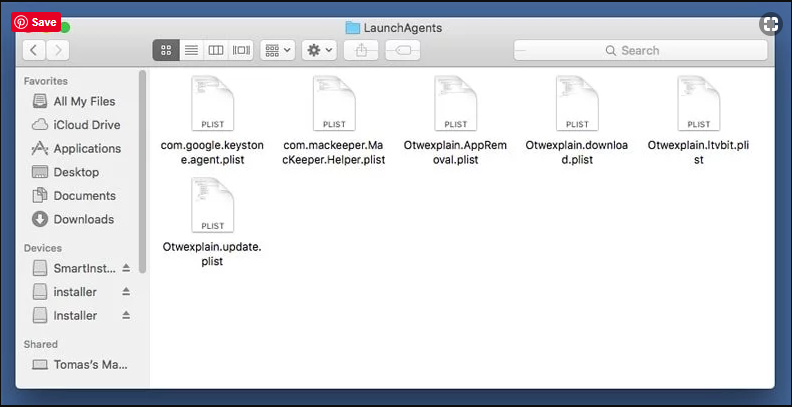The height and width of the screenshot is (407, 792).
Task: Eject the capitalized Installer volume
Action: coord(126,316)
